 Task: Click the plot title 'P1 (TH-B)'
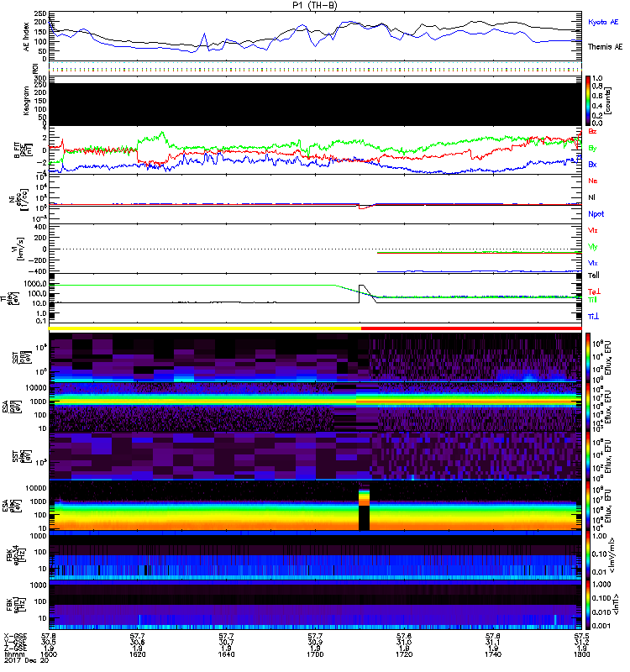(x=315, y=5)
